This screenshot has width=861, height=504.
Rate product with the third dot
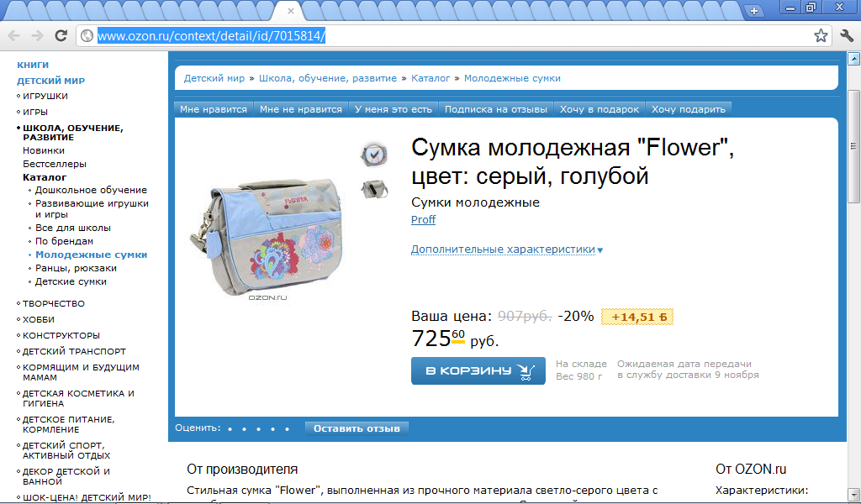pyautogui.click(x=259, y=429)
